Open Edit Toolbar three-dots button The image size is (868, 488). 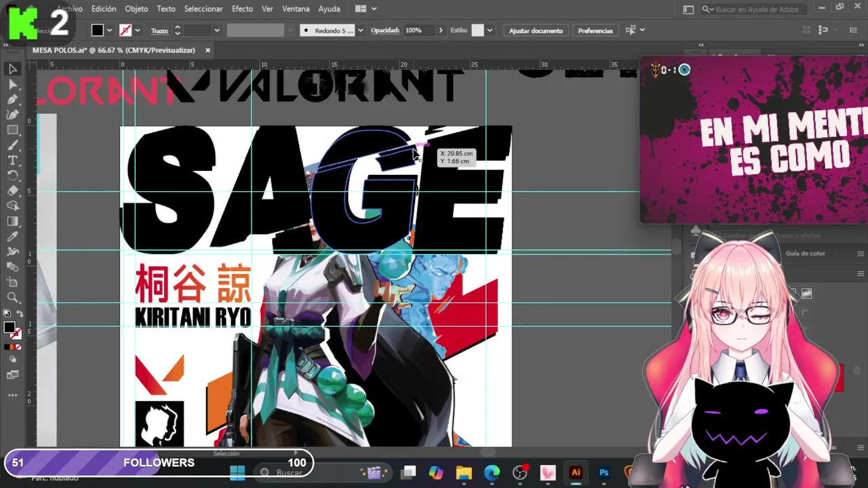pyautogui.click(x=12, y=395)
